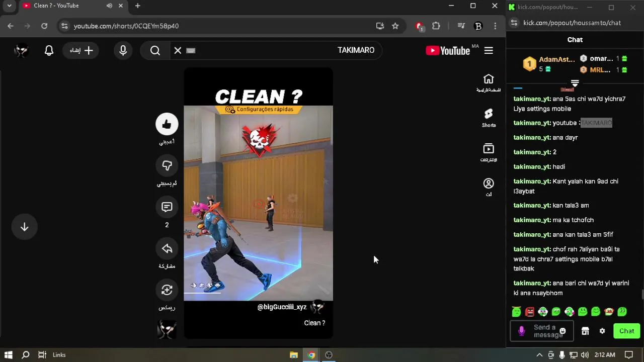Clear the TAKIMARO search text
The height and width of the screenshot is (362, 644).
pos(178,50)
